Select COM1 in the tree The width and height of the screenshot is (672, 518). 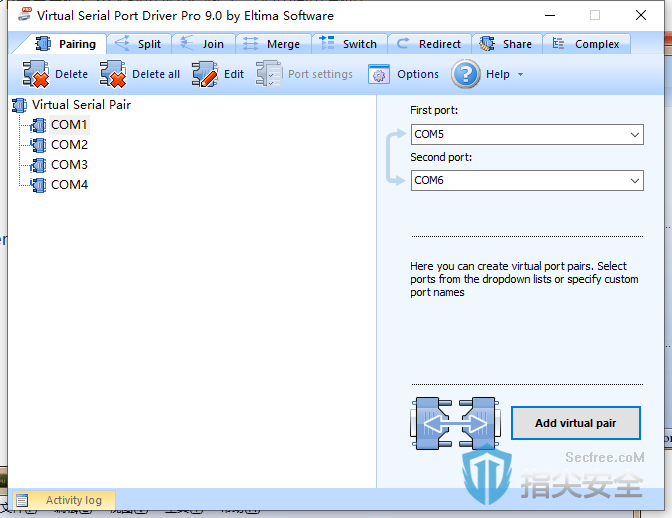click(x=69, y=125)
